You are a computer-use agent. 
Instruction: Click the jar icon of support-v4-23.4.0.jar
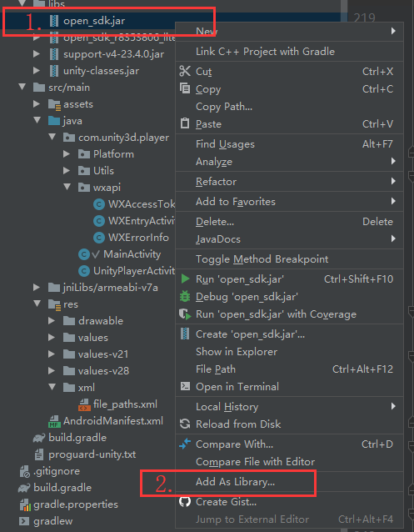pos(54,54)
